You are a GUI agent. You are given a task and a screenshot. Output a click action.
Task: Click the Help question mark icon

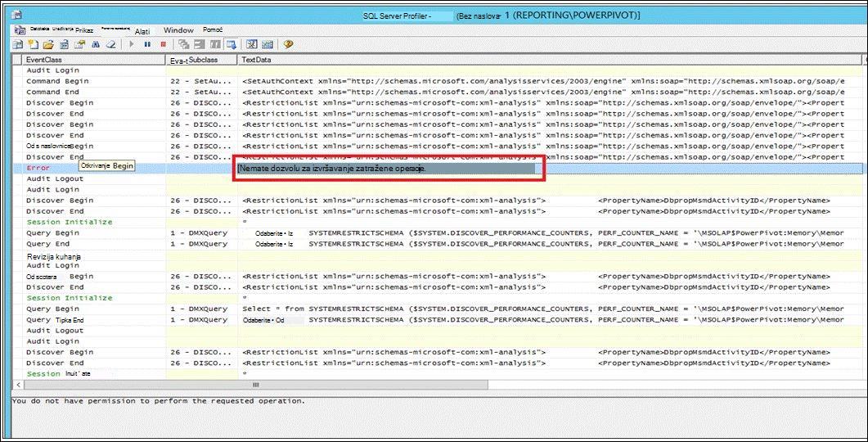coord(288,44)
